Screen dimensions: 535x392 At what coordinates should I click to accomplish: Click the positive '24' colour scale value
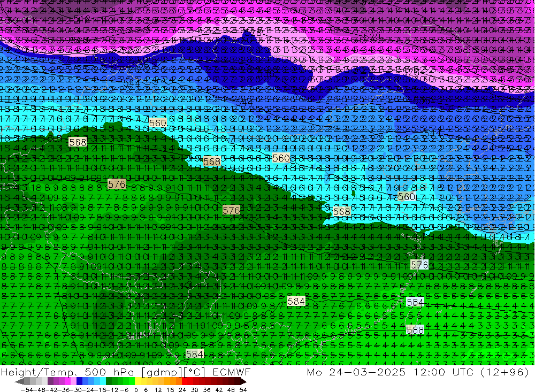click(x=182, y=390)
